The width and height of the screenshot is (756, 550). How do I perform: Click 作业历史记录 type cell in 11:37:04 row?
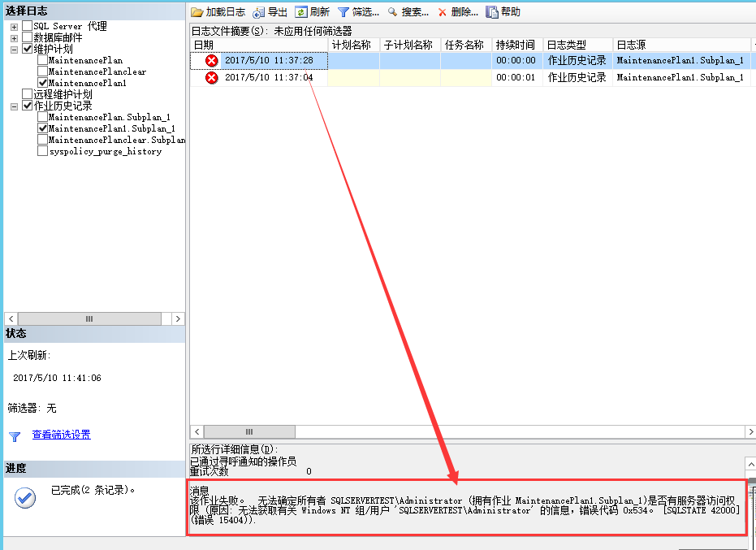(577, 78)
